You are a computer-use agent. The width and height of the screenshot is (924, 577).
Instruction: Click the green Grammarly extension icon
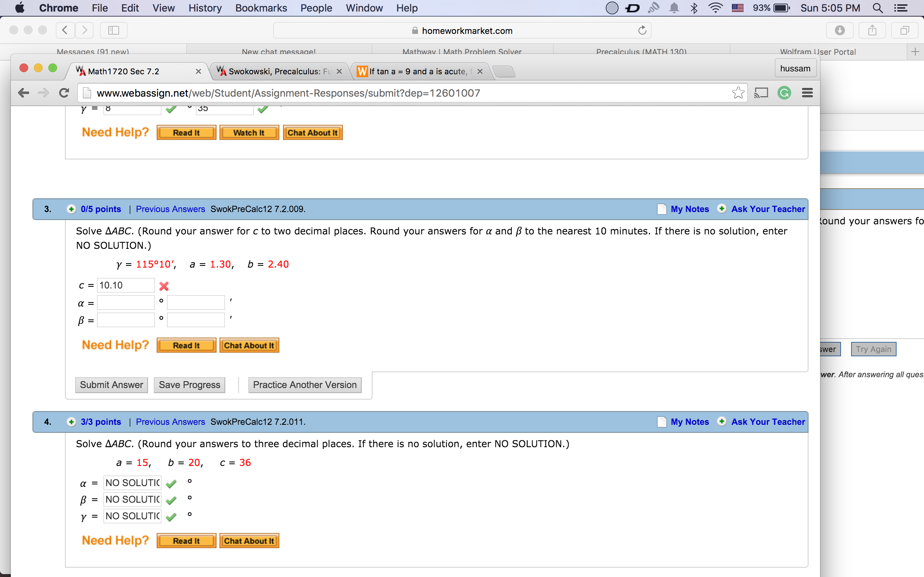click(784, 93)
